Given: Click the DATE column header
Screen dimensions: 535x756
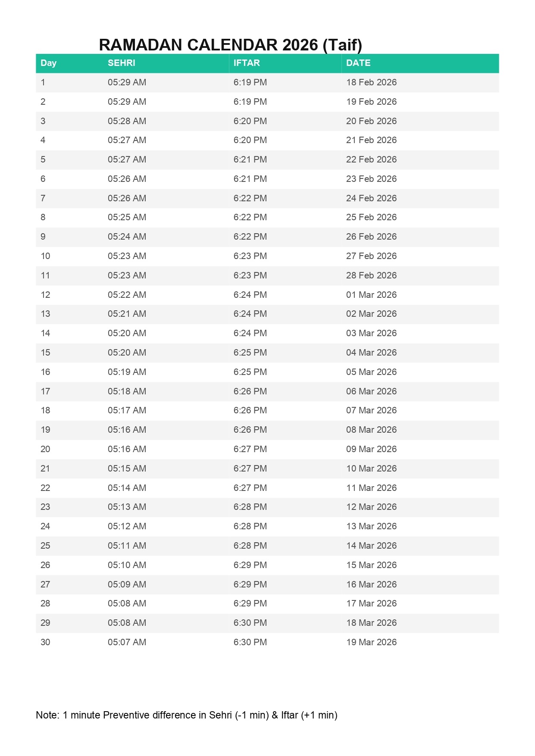Looking at the screenshot, I should click(x=358, y=63).
